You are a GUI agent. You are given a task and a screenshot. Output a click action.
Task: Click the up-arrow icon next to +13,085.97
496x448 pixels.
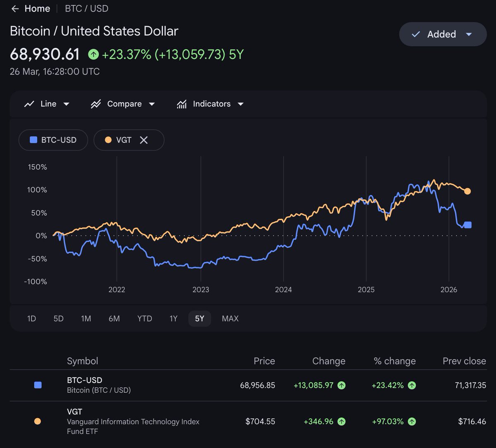tap(341, 385)
